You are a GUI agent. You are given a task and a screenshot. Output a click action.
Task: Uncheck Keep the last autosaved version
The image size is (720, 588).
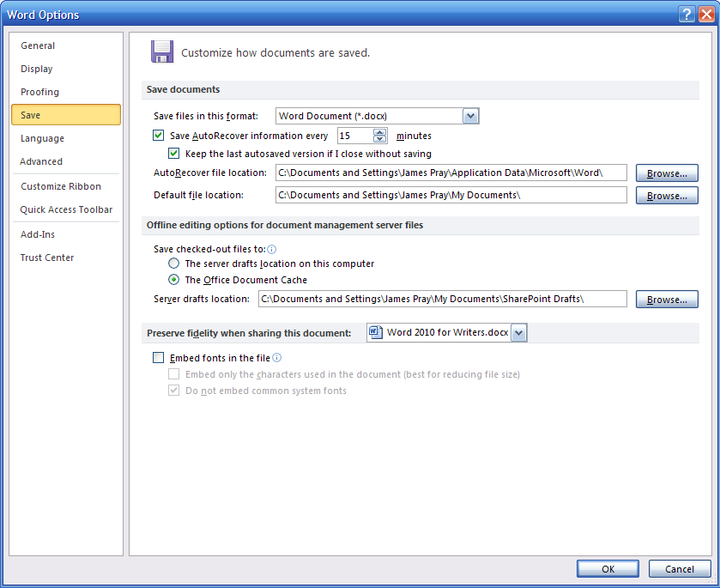click(173, 154)
